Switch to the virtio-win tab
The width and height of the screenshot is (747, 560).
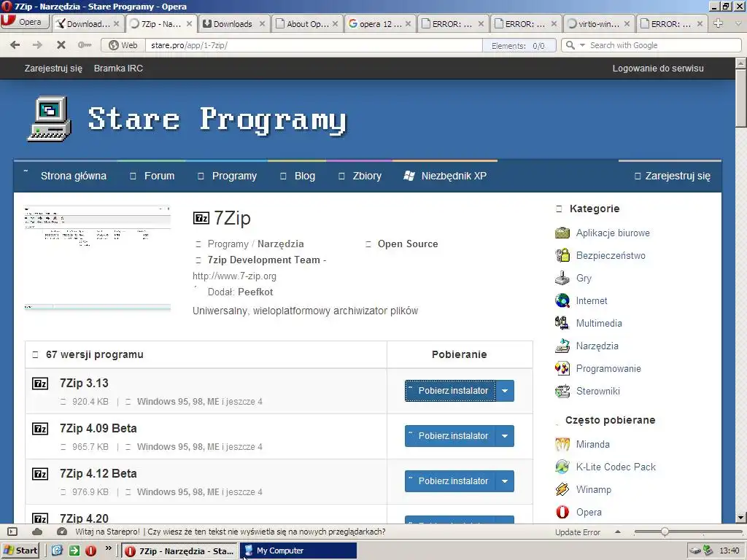point(599,24)
